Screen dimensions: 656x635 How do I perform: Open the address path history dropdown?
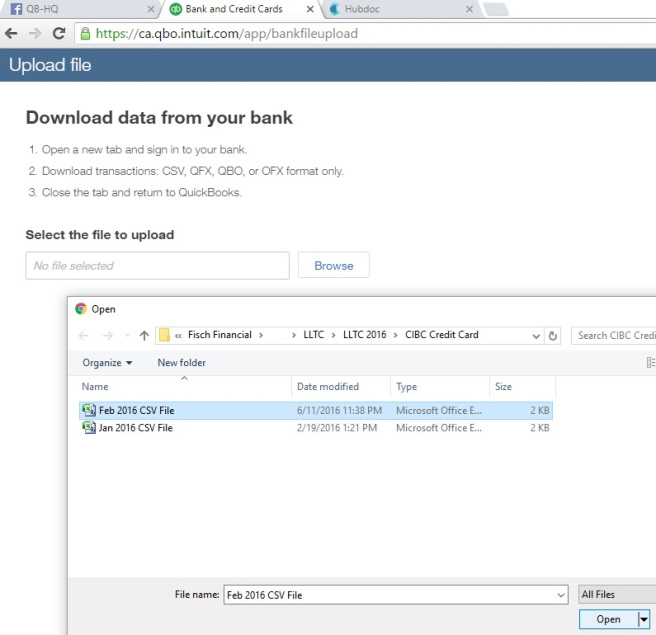tap(536, 336)
